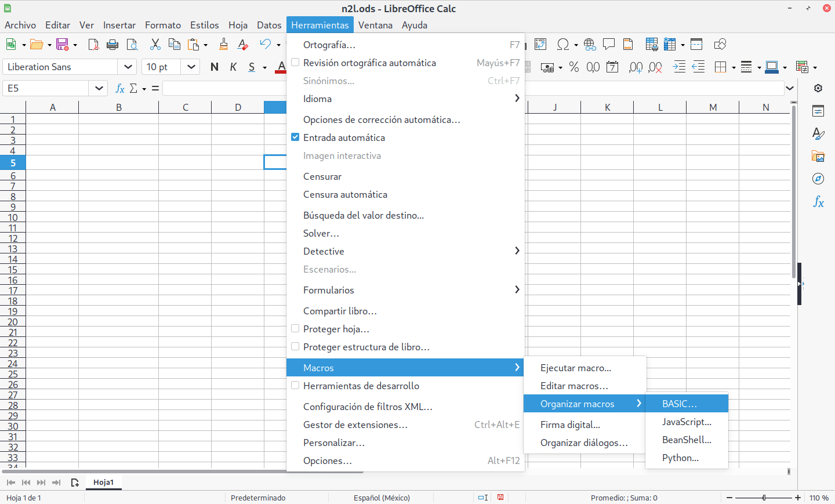Screen dimensions: 835x504
Task: Click Delete decimal place icon
Action: [x=655, y=67]
